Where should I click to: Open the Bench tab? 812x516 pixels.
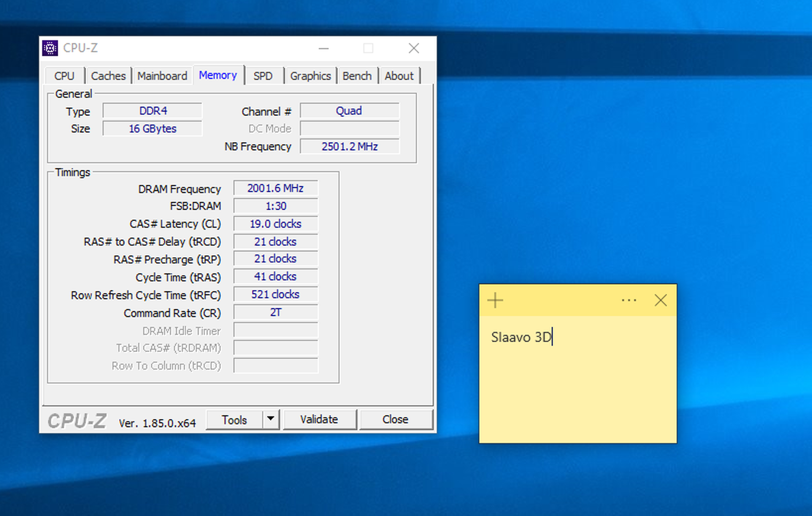click(x=357, y=76)
